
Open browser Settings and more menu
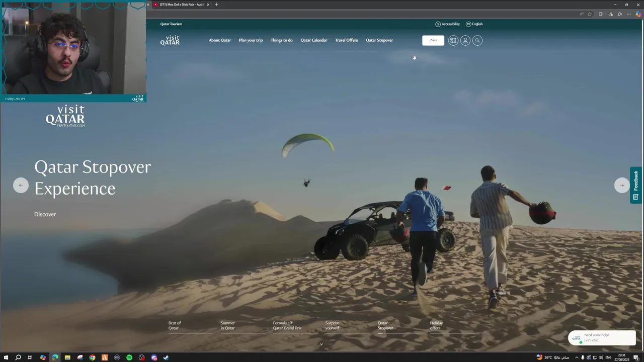pos(628,14)
